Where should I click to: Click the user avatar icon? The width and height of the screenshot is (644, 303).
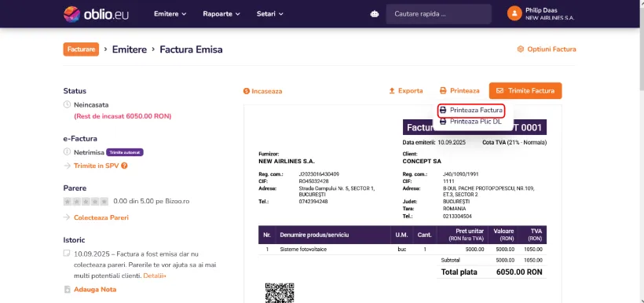[514, 13]
